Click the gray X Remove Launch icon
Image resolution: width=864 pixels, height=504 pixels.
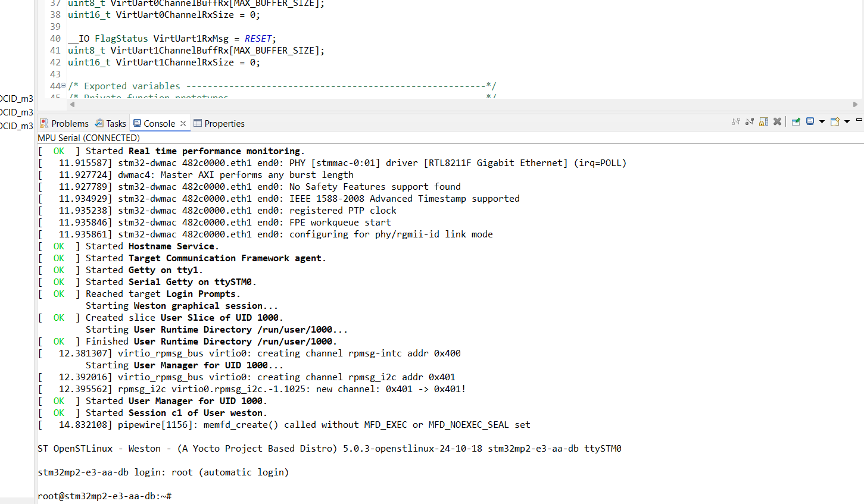pyautogui.click(x=777, y=121)
